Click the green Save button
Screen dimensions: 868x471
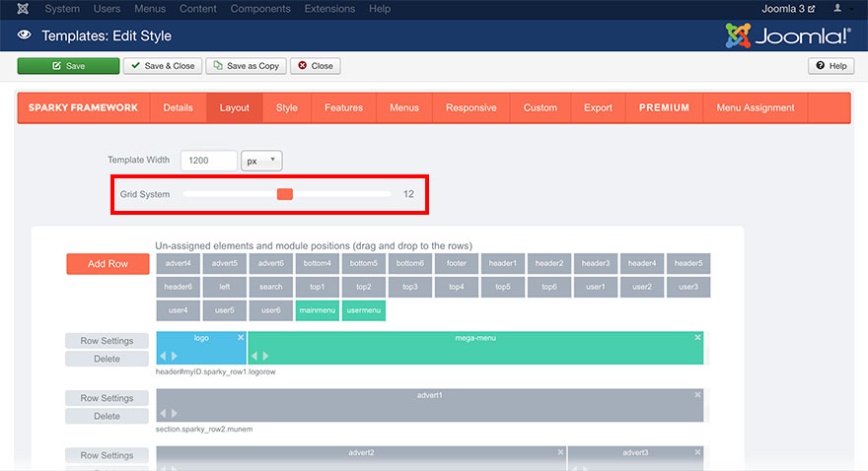tap(68, 66)
